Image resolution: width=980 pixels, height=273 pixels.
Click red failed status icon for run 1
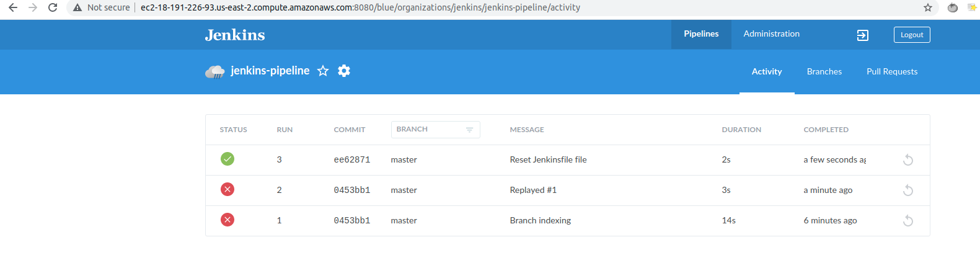coord(227,220)
